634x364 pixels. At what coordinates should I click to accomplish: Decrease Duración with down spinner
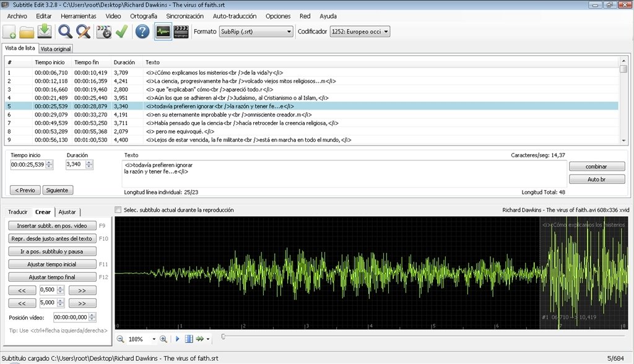tap(89, 167)
